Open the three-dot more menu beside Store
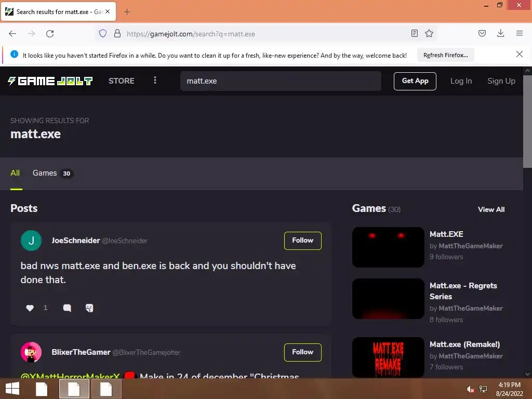This screenshot has width=532, height=399. (x=155, y=80)
